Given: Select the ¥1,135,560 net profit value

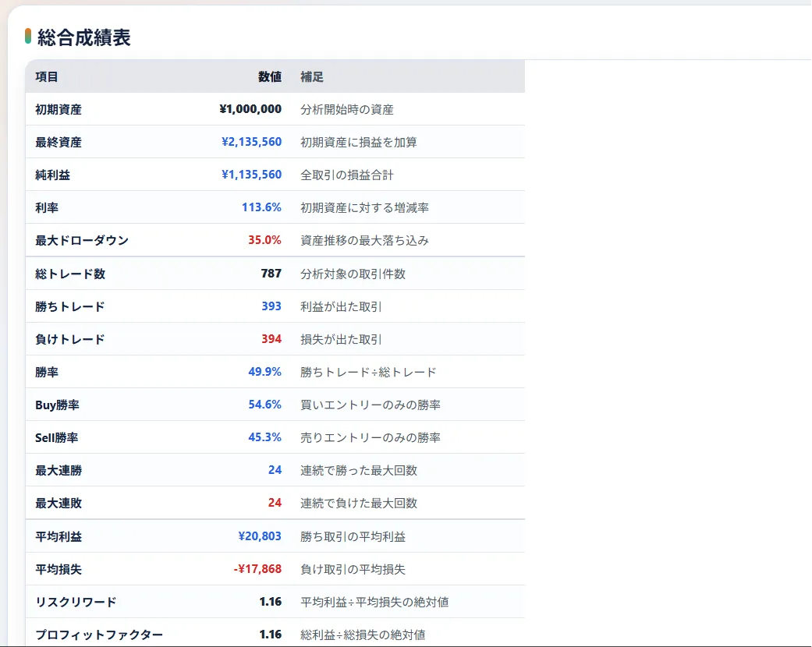Looking at the screenshot, I should [252, 175].
